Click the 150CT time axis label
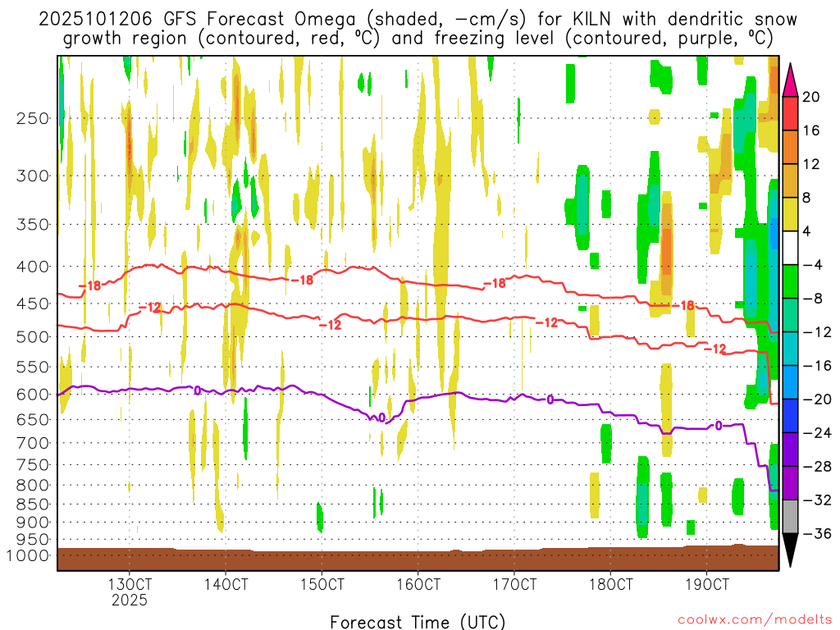This screenshot has height=630, width=840. [x=322, y=584]
